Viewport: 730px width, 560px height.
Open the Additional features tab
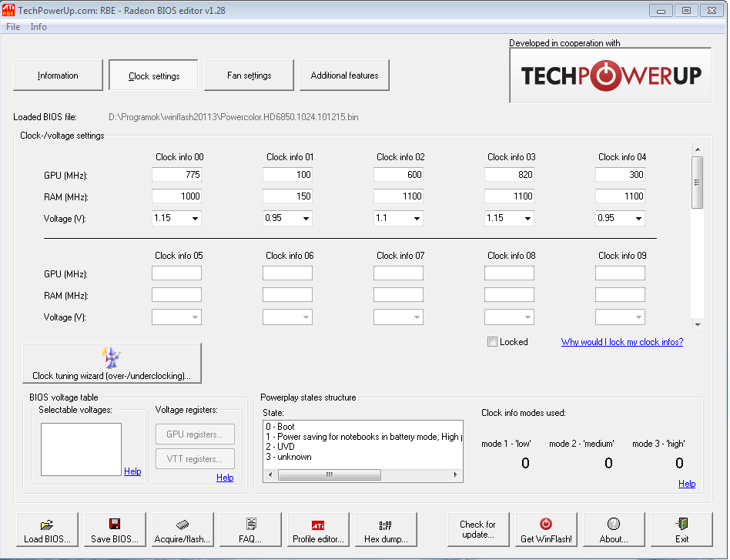[344, 75]
